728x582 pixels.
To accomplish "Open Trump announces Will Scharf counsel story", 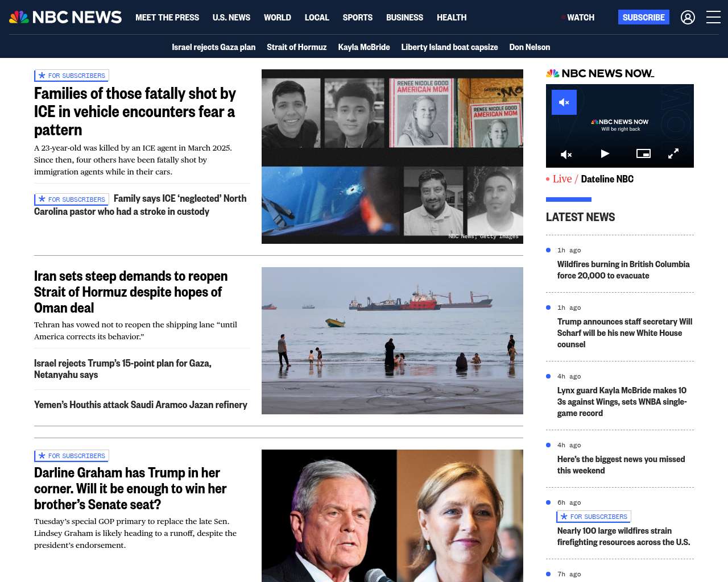I will pos(625,333).
